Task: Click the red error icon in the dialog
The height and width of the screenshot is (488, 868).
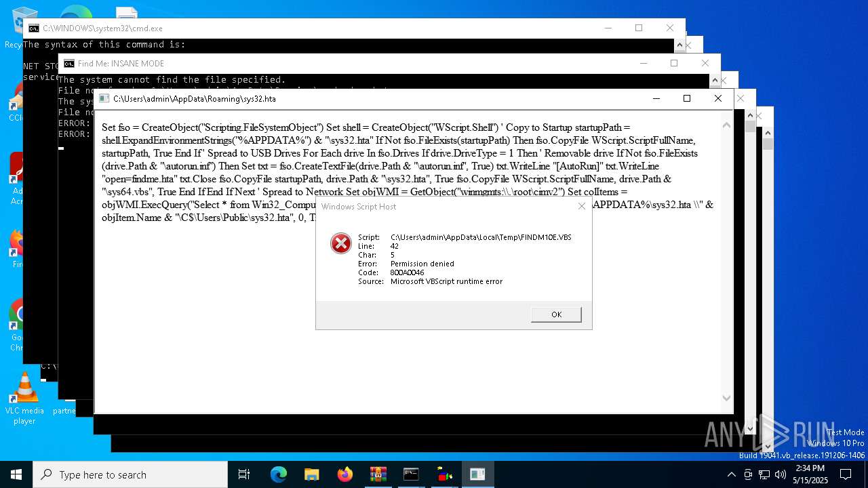Action: pos(340,243)
